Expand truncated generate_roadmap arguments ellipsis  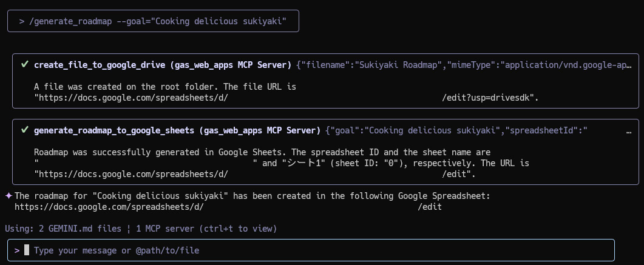tap(628, 131)
